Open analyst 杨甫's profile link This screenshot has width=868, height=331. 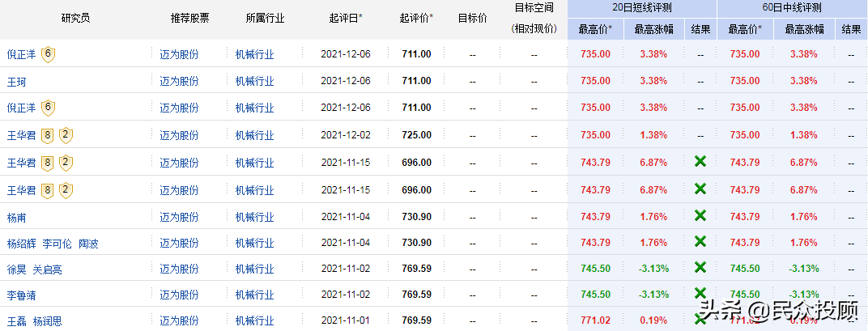pyautogui.click(x=17, y=217)
